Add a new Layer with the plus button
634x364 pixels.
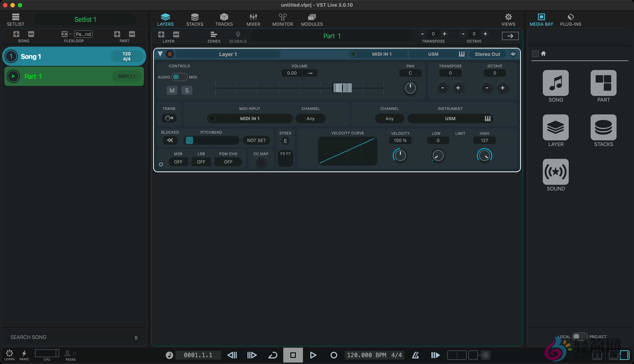pyautogui.click(x=161, y=34)
